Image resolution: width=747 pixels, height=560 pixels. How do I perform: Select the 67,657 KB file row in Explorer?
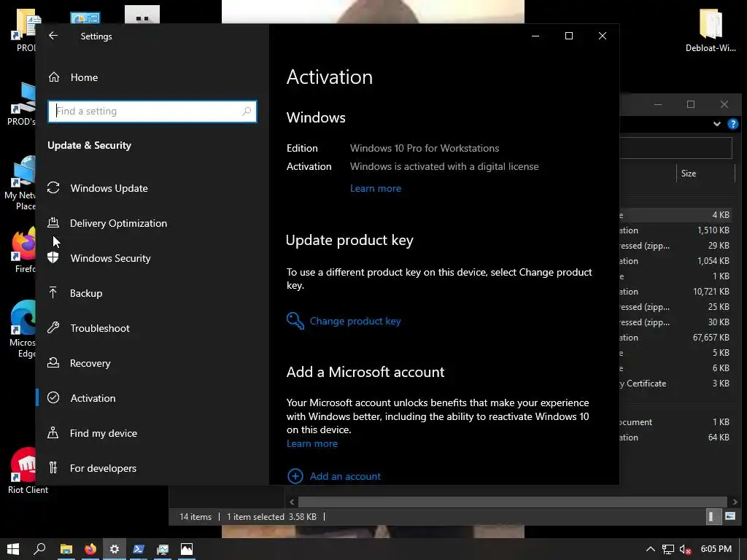(676, 338)
